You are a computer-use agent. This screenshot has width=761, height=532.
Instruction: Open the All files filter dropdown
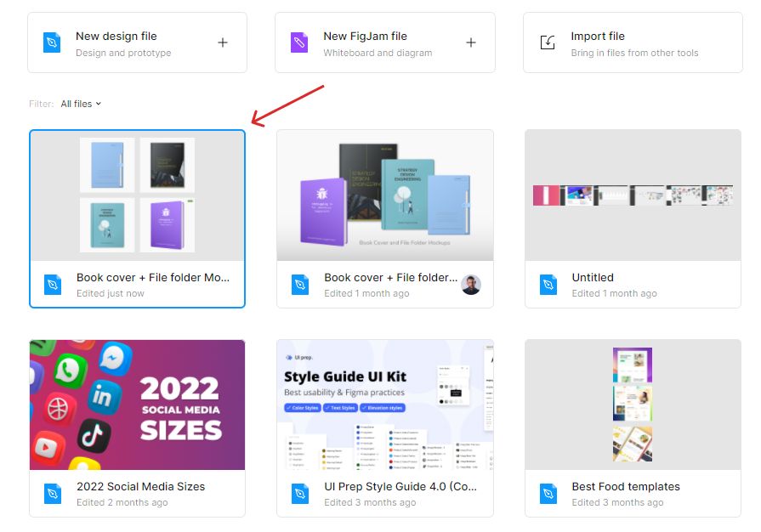tap(81, 104)
